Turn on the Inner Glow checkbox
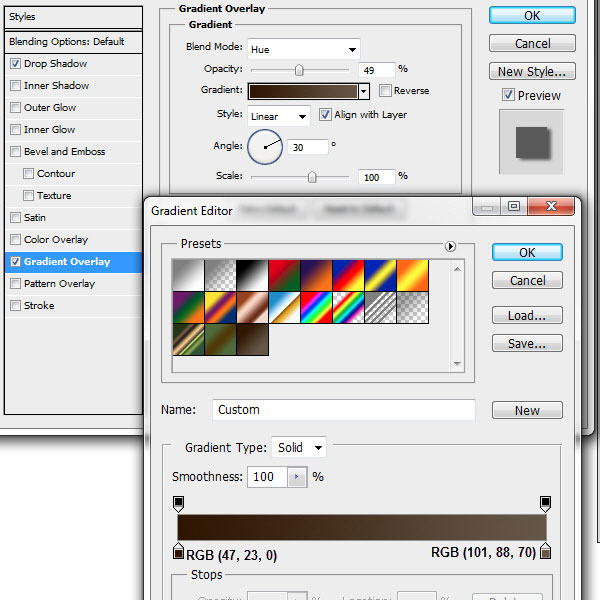 click(x=15, y=129)
